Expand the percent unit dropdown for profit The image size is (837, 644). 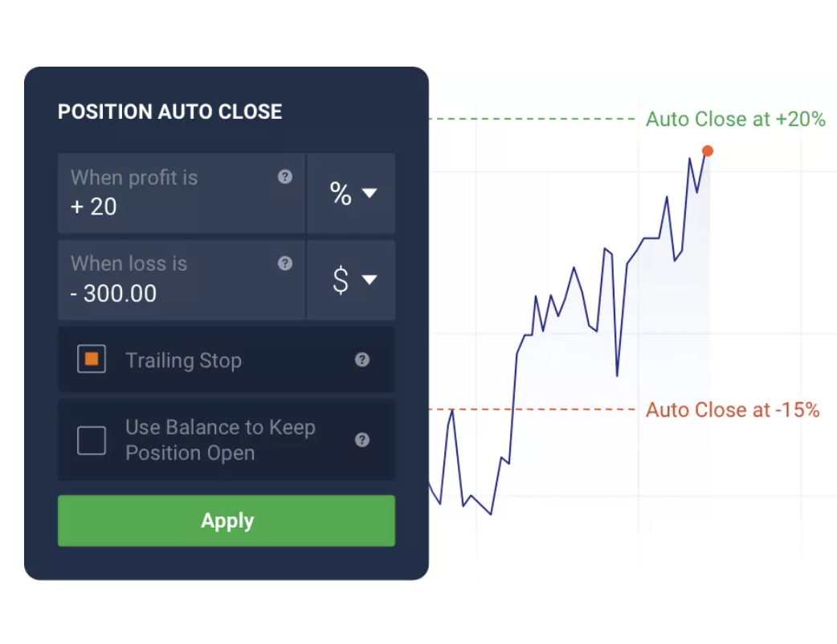352,194
